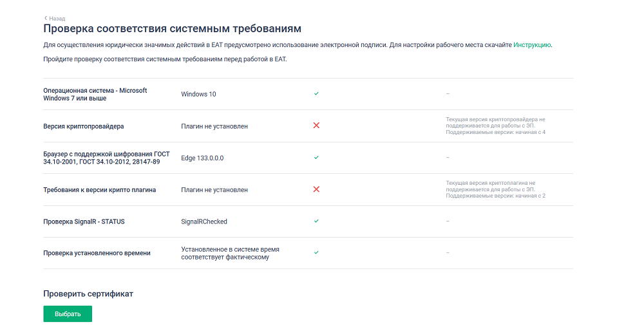Click the 'Проверка SignalR - STATUS' label
Screen dimensions: 644x329
tap(84, 221)
